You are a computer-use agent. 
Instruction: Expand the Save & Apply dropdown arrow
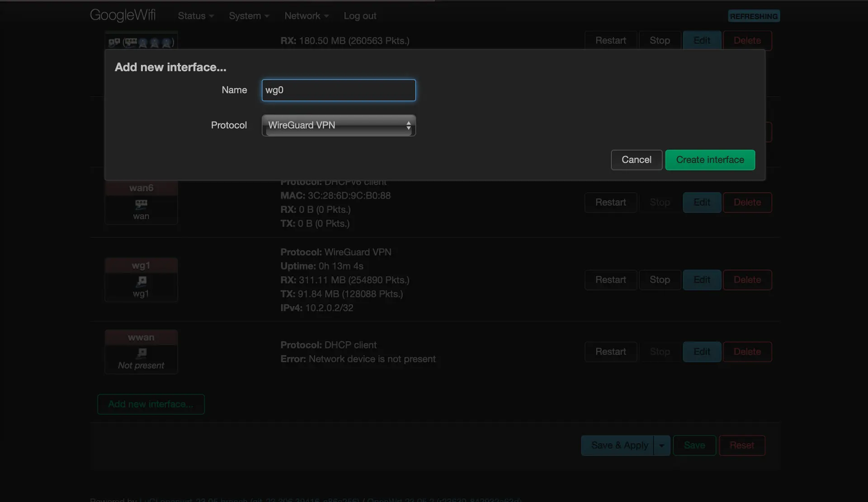click(x=662, y=446)
